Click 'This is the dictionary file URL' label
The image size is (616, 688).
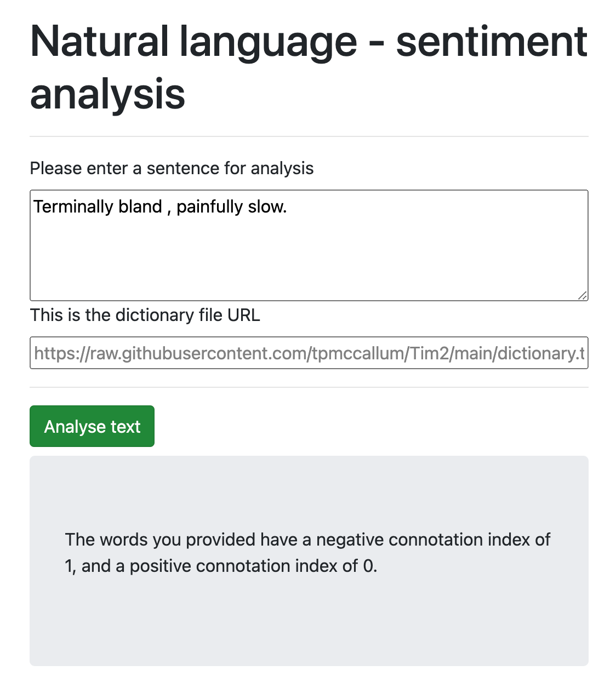[145, 315]
